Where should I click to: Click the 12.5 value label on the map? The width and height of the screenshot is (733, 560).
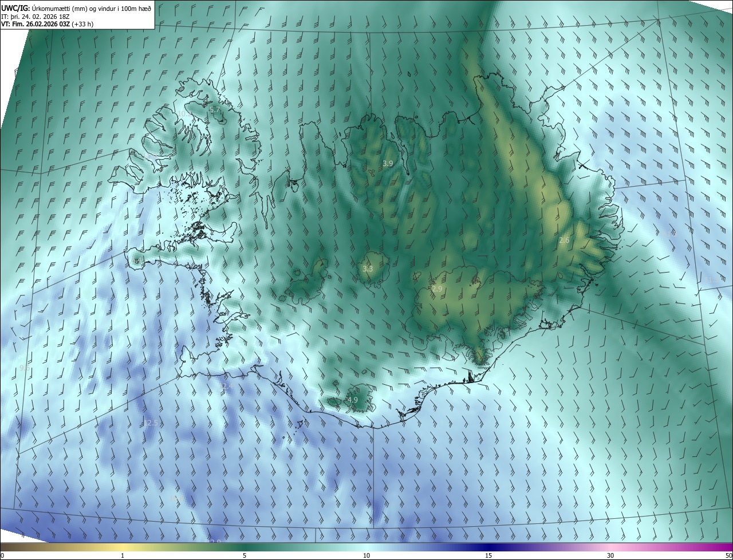coord(151,423)
